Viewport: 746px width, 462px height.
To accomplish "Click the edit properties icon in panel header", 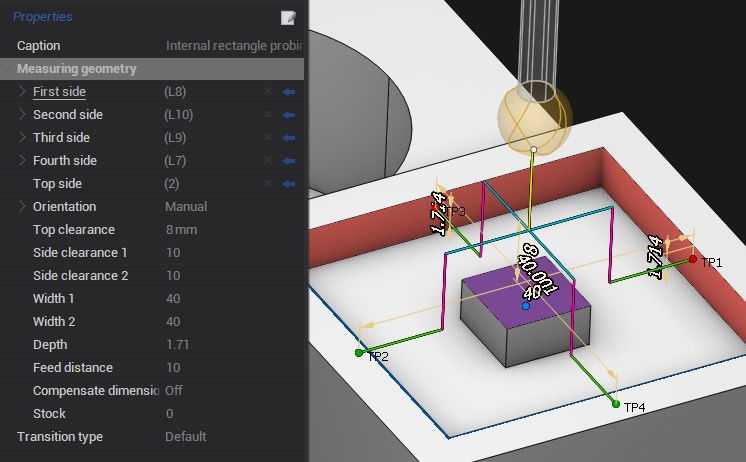I will tap(289, 17).
